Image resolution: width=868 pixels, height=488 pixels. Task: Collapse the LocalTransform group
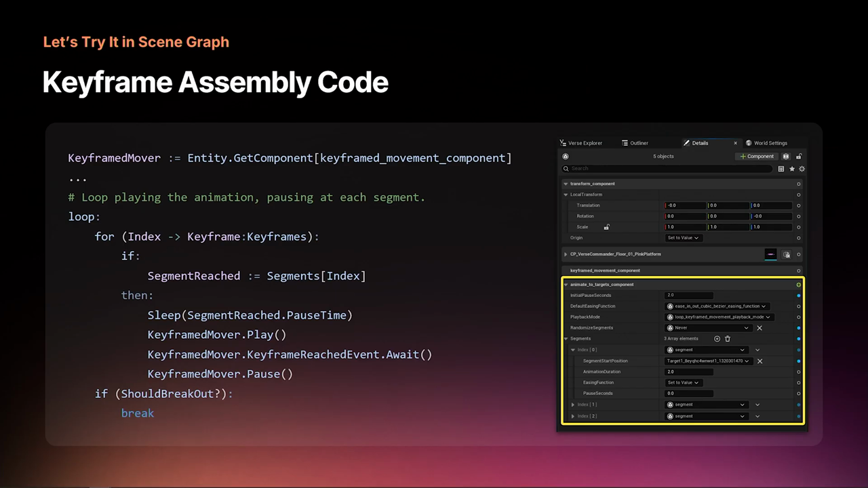[566, 195]
